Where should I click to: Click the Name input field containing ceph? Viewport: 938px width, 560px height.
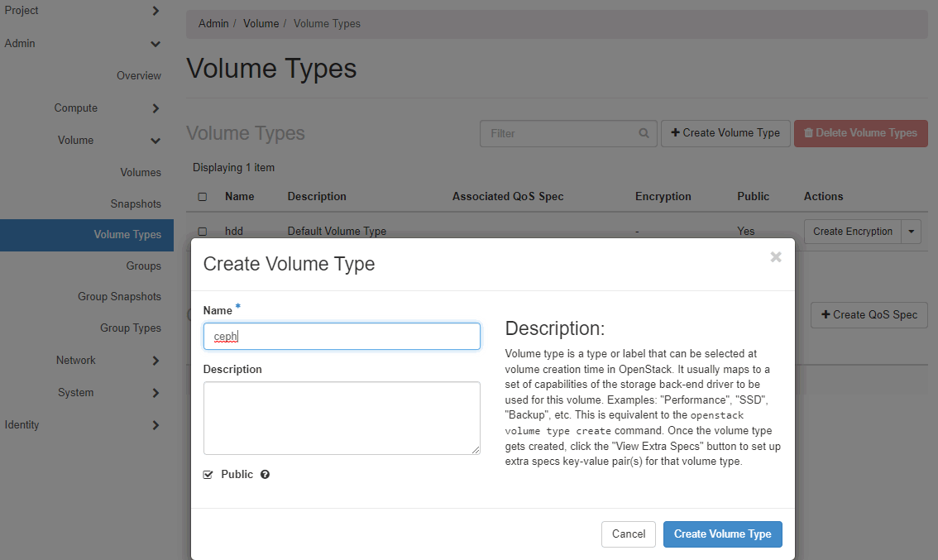[342, 336]
